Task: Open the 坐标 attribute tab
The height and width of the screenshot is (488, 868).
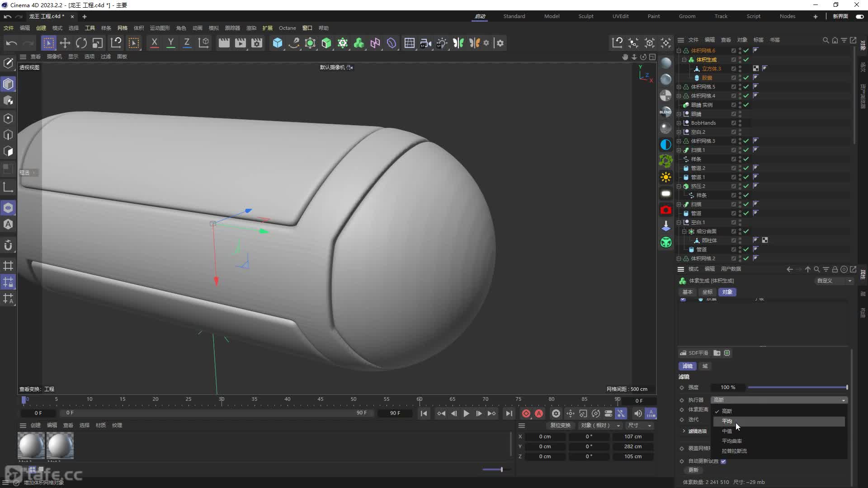Action: [707, 292]
